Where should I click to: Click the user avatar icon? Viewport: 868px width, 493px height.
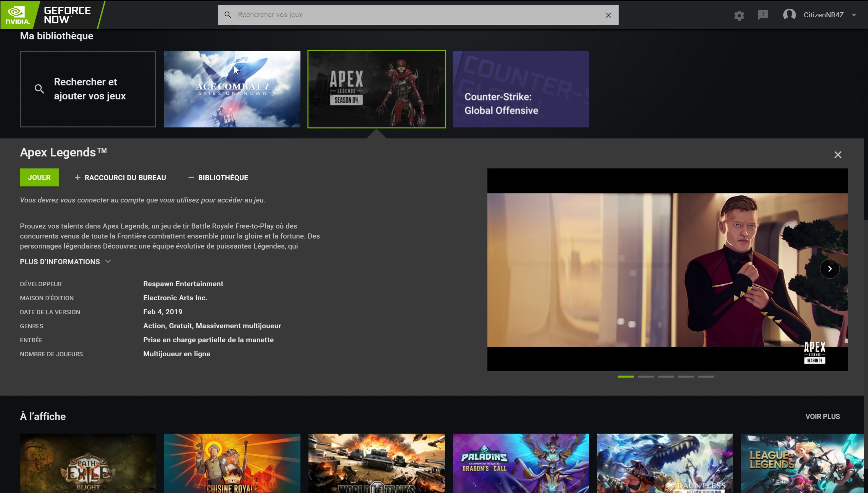[789, 15]
